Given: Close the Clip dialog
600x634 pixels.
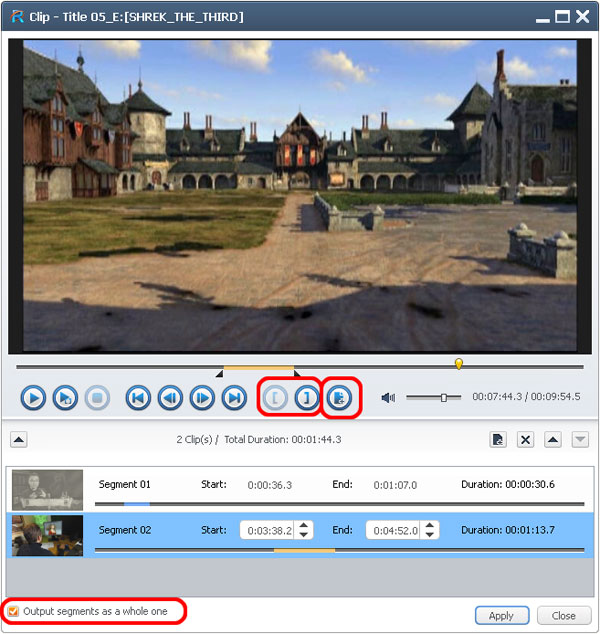Looking at the screenshot, I should (564, 615).
